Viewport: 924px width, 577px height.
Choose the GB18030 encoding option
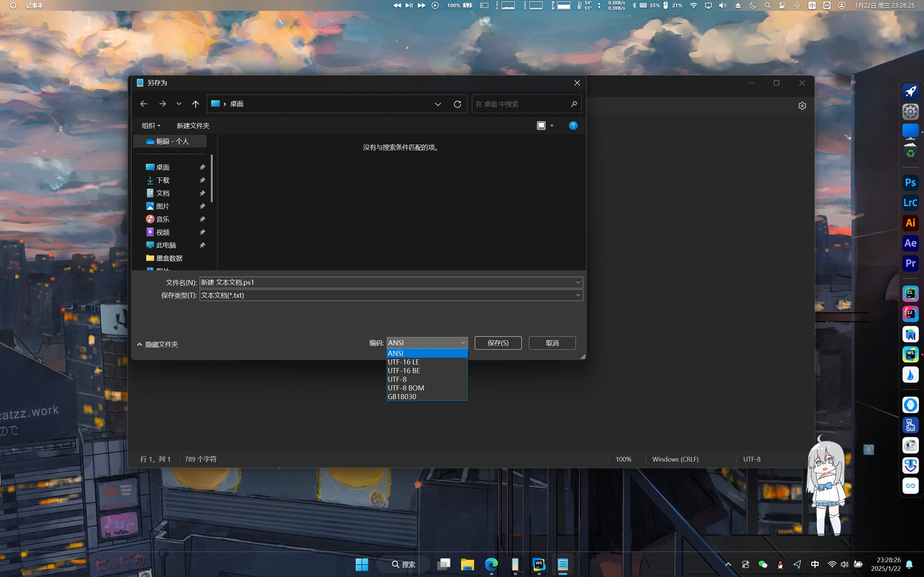tap(402, 397)
